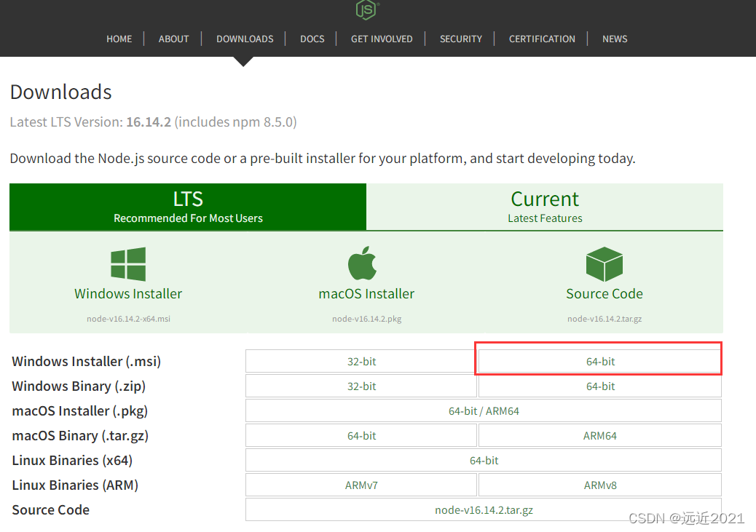
Task: Download macOS Binary (.tar.gz) 64-bit
Action: coord(361,436)
